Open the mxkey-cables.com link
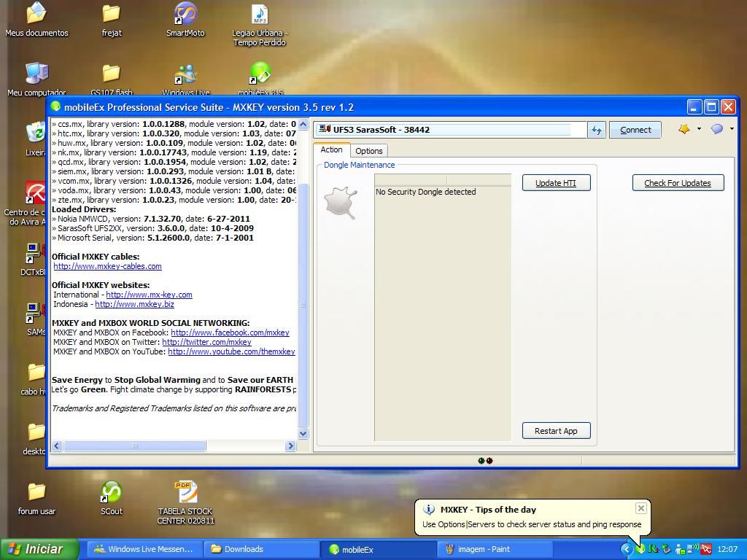The image size is (747, 560). (x=107, y=267)
